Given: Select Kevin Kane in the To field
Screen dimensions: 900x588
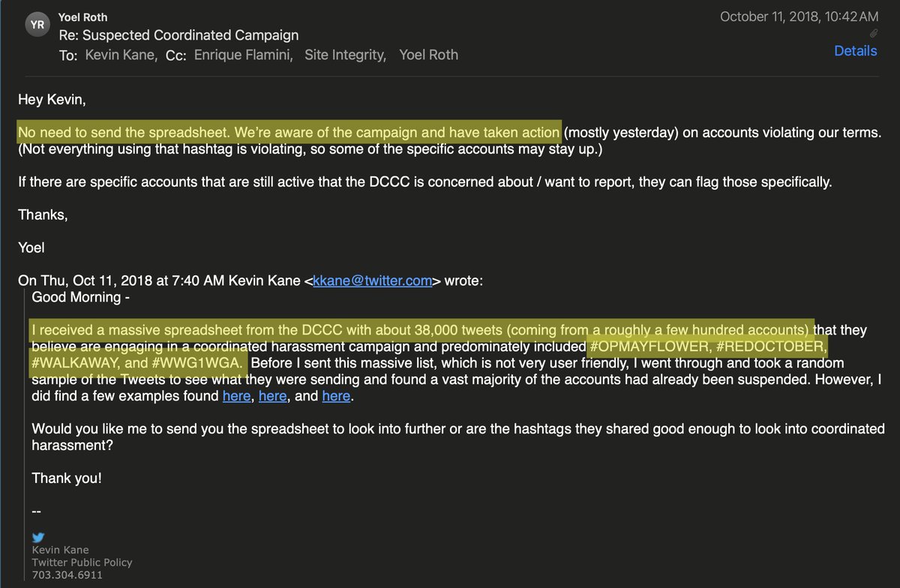Looking at the screenshot, I should coord(121,55).
